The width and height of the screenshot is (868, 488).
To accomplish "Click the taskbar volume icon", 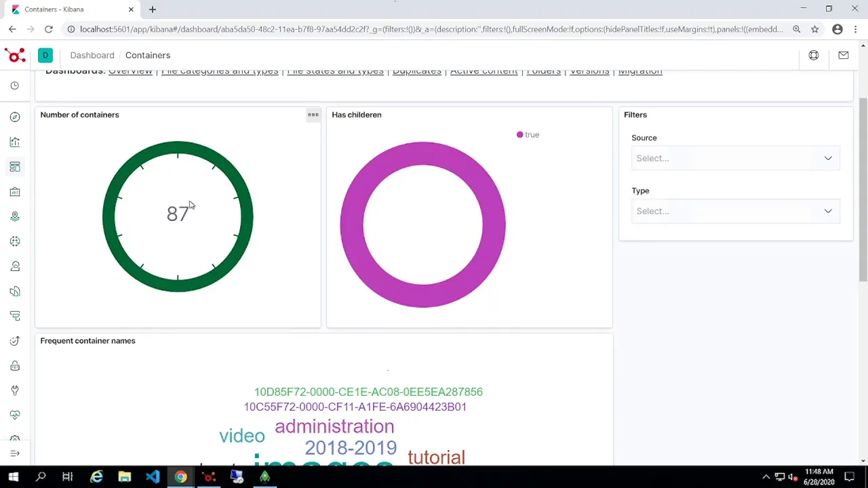I will point(793,477).
